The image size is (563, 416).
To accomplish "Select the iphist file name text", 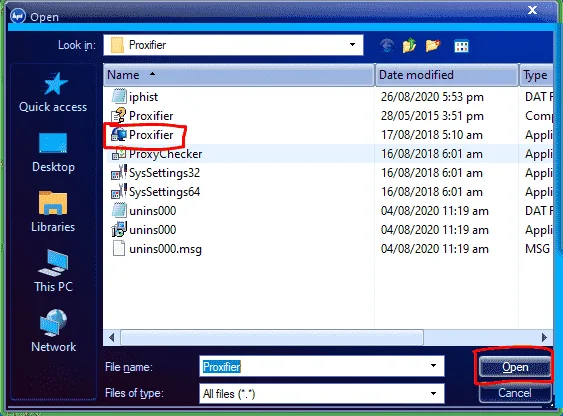I will 143,97.
